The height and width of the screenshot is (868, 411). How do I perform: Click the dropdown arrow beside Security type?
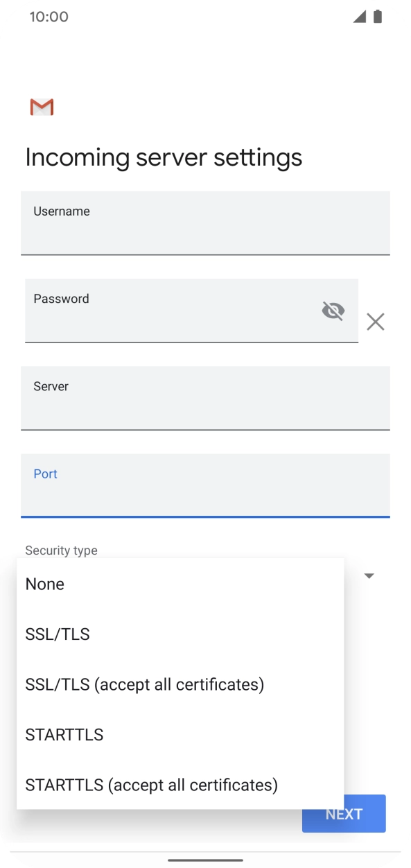[369, 575]
